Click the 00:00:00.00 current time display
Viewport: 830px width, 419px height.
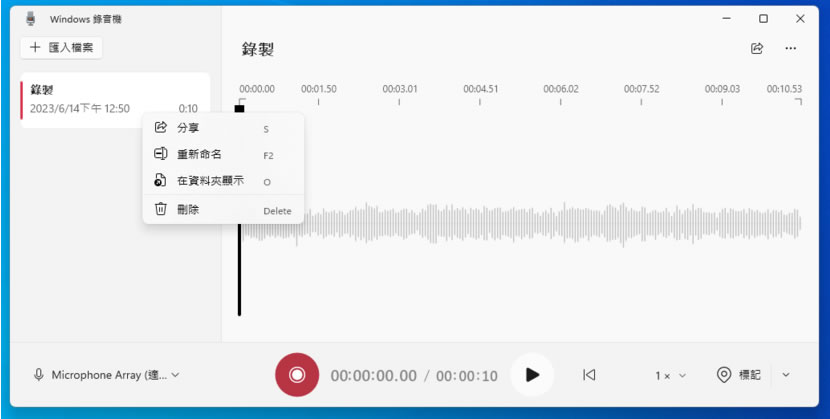374,376
